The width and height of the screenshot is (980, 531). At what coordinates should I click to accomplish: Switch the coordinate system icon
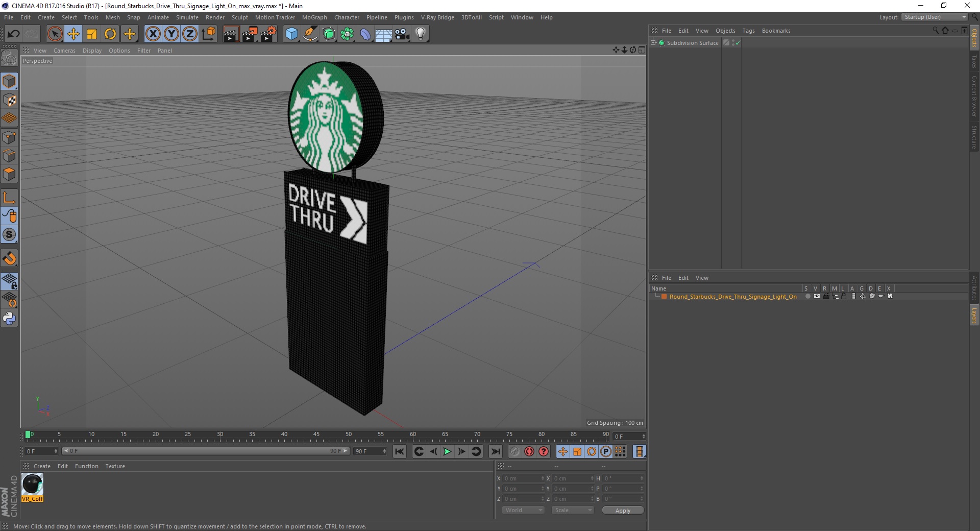click(x=209, y=34)
